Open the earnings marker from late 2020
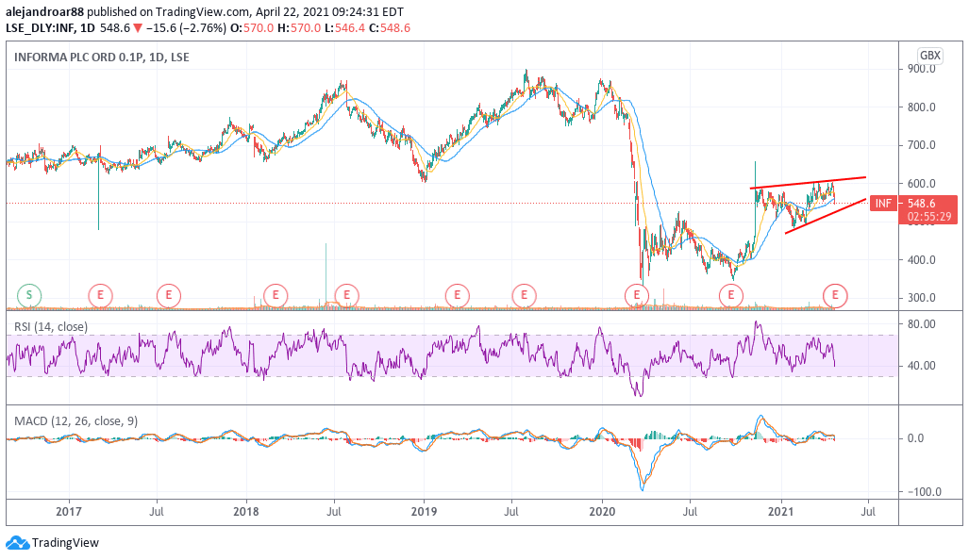This screenshot has height=560, width=969. click(x=731, y=296)
